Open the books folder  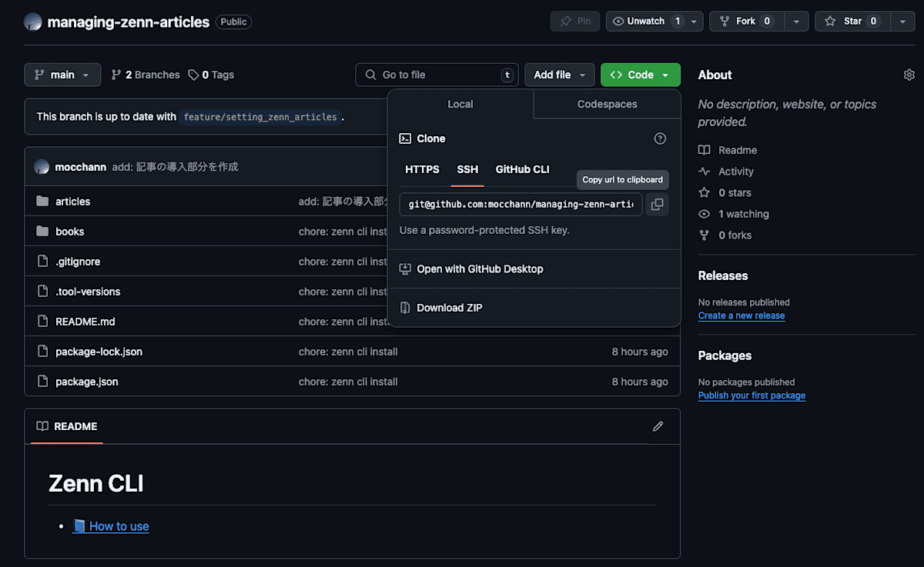click(70, 232)
